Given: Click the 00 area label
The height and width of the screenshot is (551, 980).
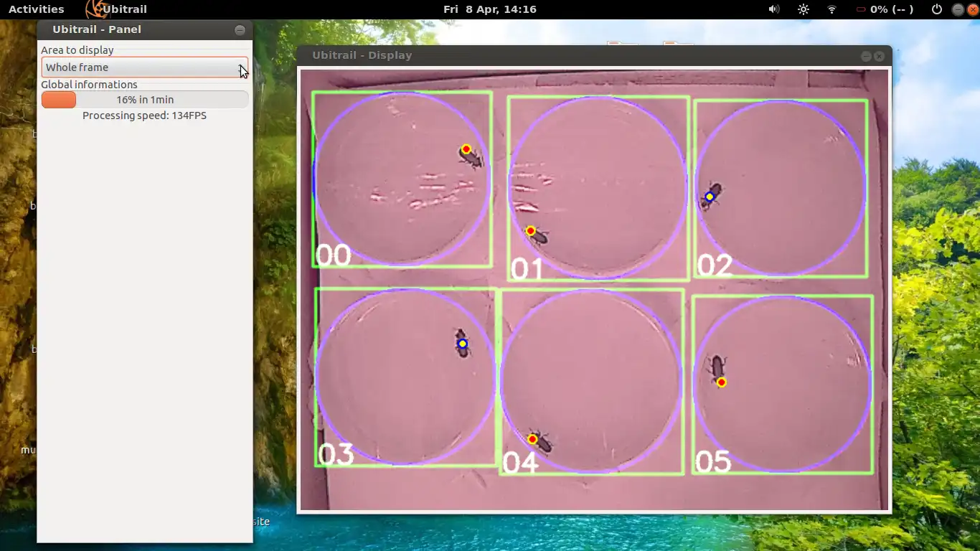Looking at the screenshot, I should pos(334,255).
